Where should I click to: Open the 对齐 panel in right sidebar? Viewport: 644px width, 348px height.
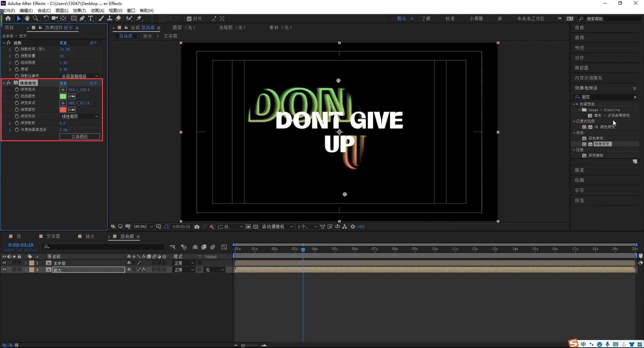click(579, 58)
